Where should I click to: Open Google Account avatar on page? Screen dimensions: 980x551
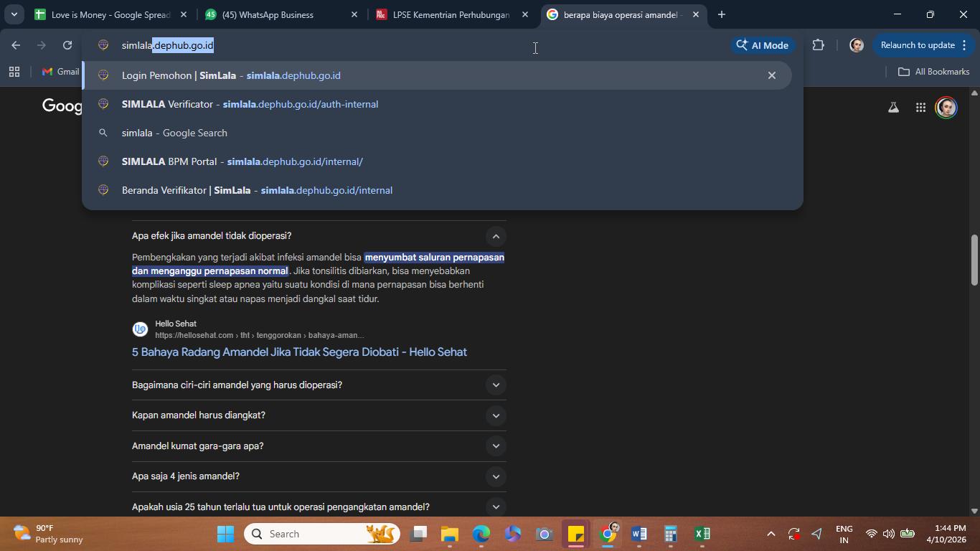(x=946, y=108)
